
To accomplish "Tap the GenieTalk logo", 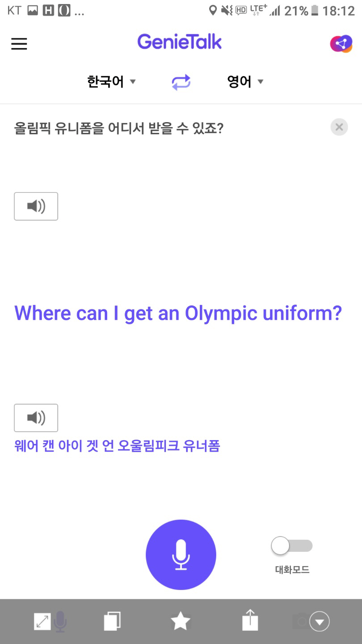I will click(x=180, y=42).
